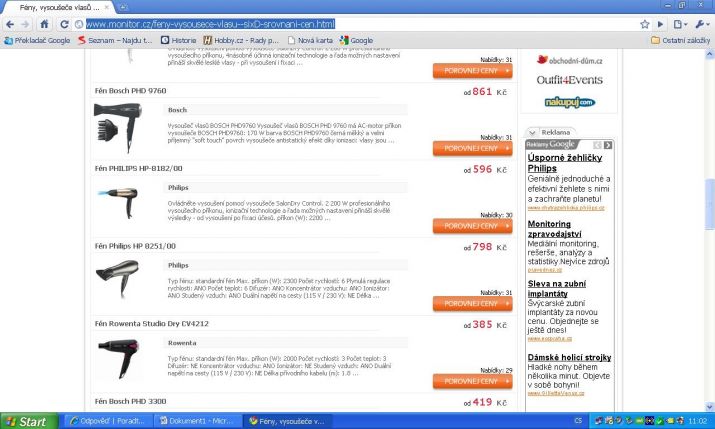Open Fén Philips HP 8251/00 product title
The height and width of the screenshot is (429, 715).
click(x=135, y=246)
